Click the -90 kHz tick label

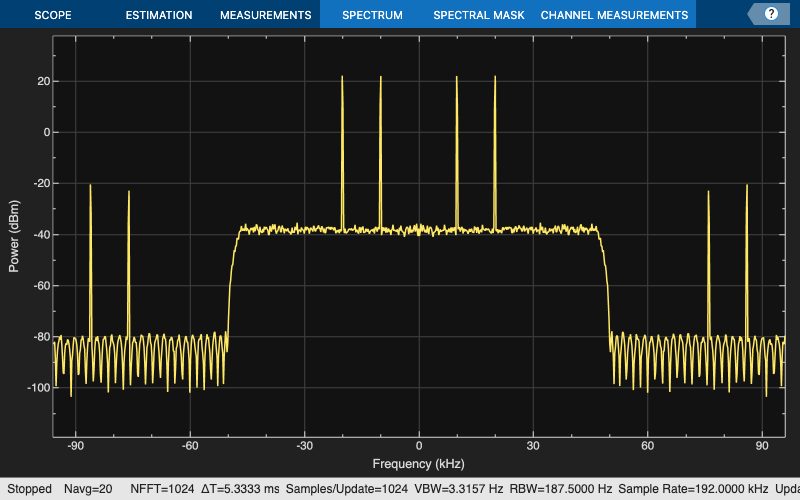click(x=76, y=446)
